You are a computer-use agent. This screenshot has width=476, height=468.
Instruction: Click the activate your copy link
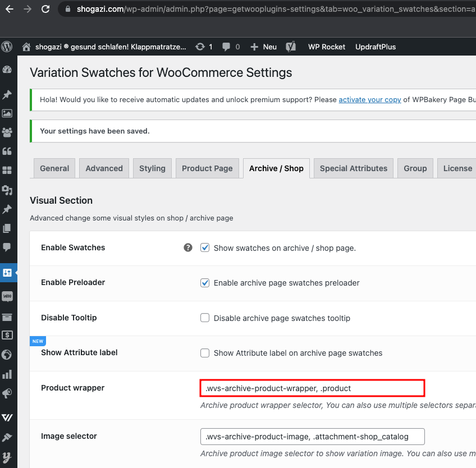(x=370, y=99)
